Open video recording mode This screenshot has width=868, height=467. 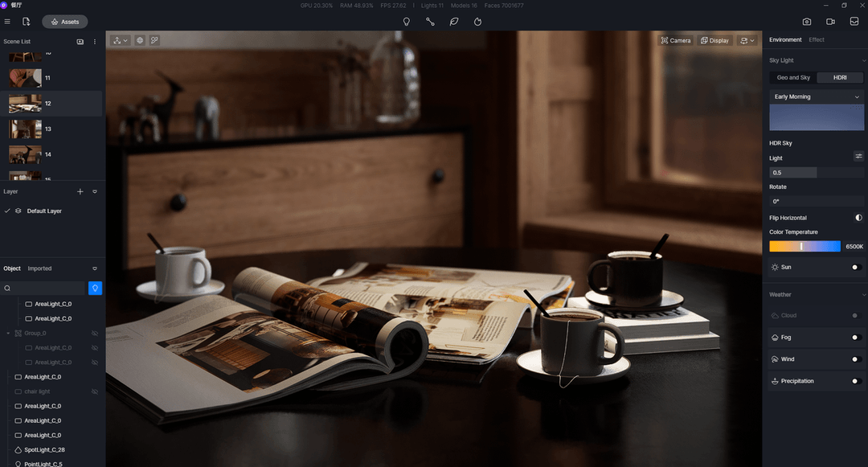(830, 22)
